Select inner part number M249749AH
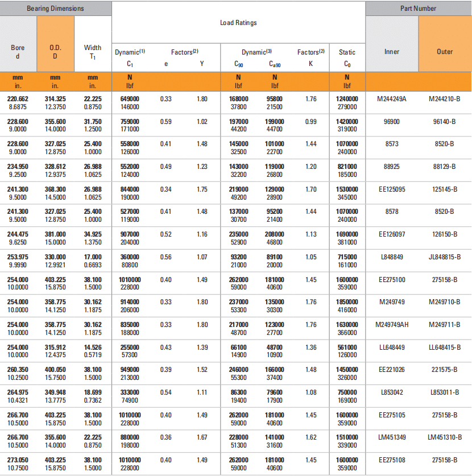 coord(392,325)
